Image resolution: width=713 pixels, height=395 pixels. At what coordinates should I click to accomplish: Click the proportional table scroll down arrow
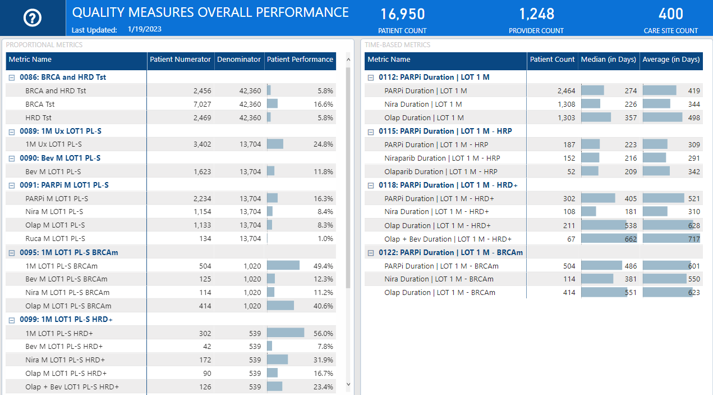tap(348, 385)
